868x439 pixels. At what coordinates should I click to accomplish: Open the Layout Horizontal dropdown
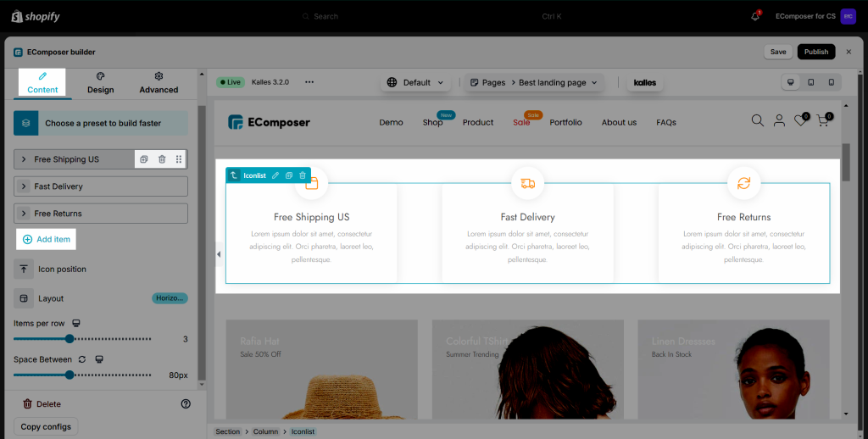[x=170, y=298]
